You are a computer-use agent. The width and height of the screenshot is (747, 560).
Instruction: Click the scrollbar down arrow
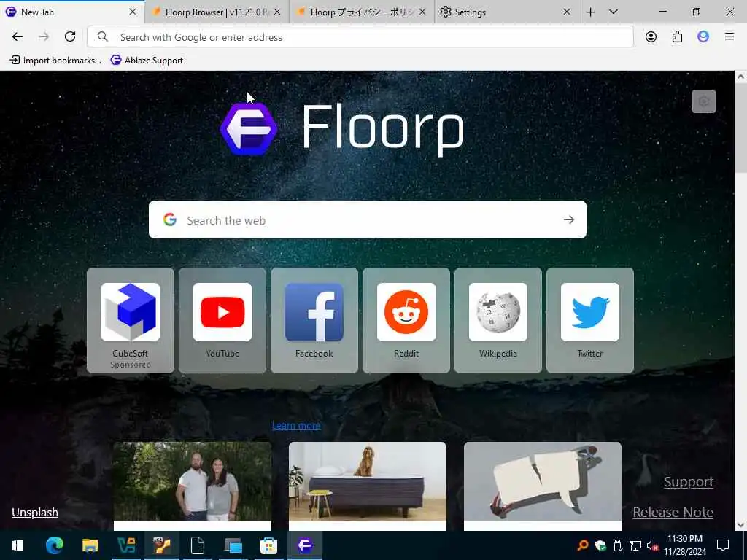(741, 525)
